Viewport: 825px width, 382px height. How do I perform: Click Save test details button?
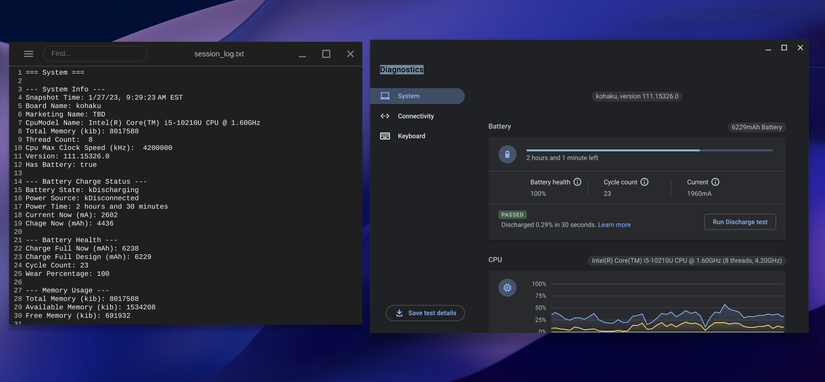[425, 313]
